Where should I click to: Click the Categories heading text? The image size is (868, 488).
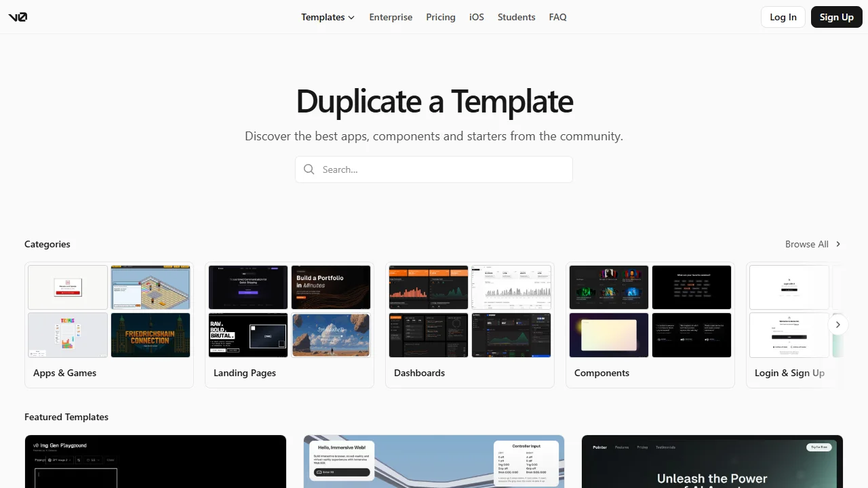(47, 244)
